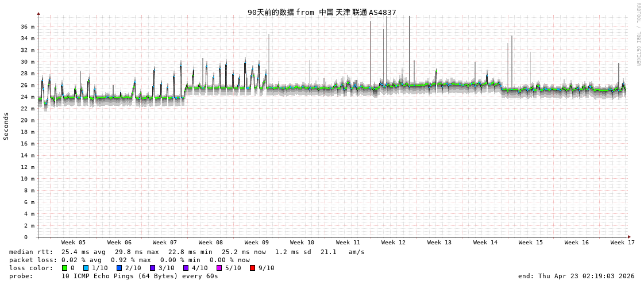Click the RRDTOOL / TOBI OETIKER watermark
This screenshot has width=644, height=284.
click(638, 34)
